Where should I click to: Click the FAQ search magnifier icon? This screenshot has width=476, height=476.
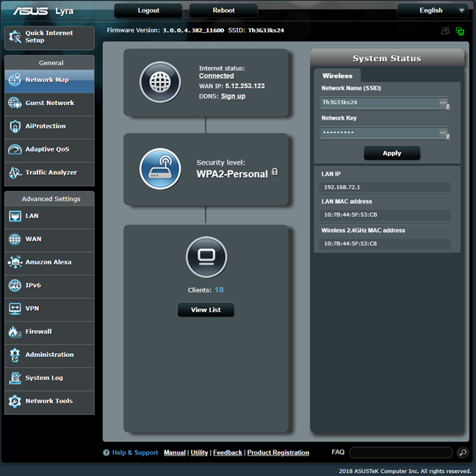(463, 452)
